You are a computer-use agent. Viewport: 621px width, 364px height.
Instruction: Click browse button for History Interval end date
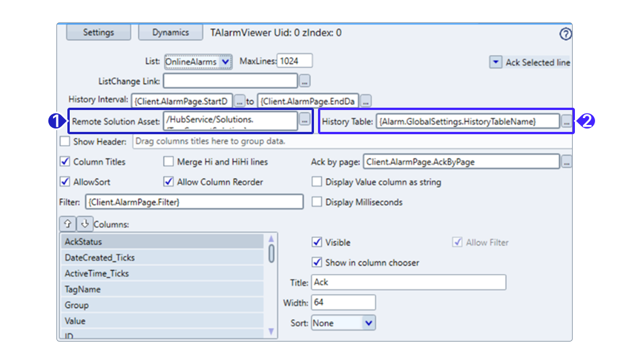(x=366, y=101)
